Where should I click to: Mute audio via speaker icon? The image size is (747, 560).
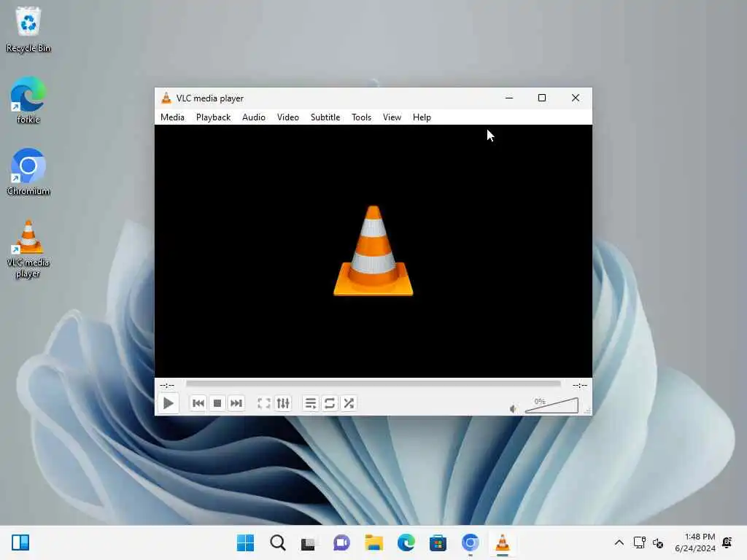pyautogui.click(x=513, y=408)
